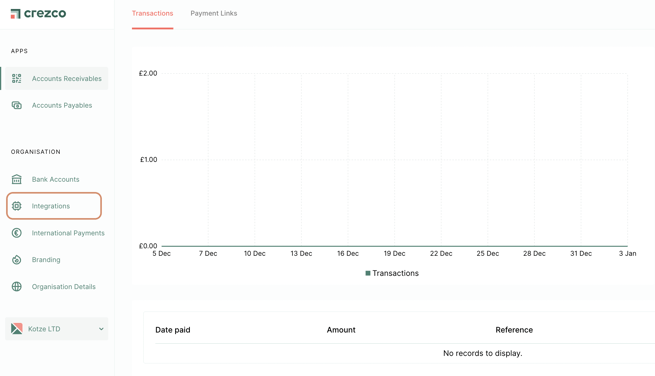Viewport: 655px width, 376px height.
Task: Sort by the Amount column header
Action: [x=341, y=330]
